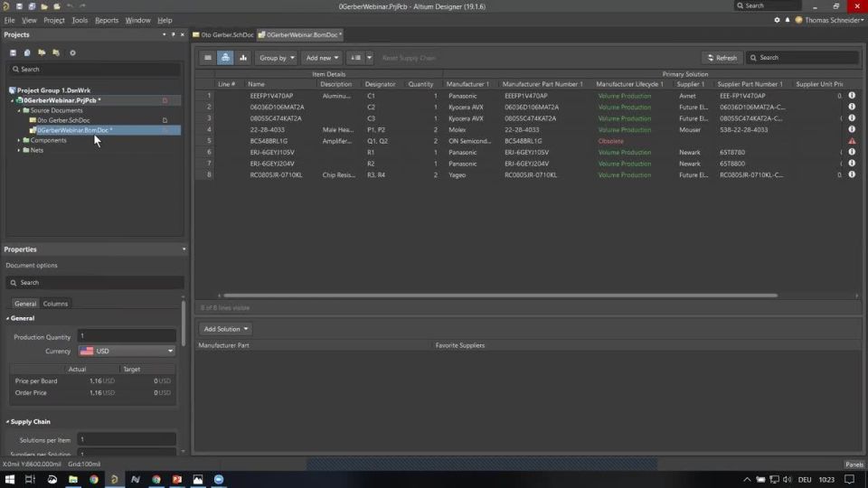The height and width of the screenshot is (488, 868).
Task: Open the BOM chart view icon
Action: (243, 58)
